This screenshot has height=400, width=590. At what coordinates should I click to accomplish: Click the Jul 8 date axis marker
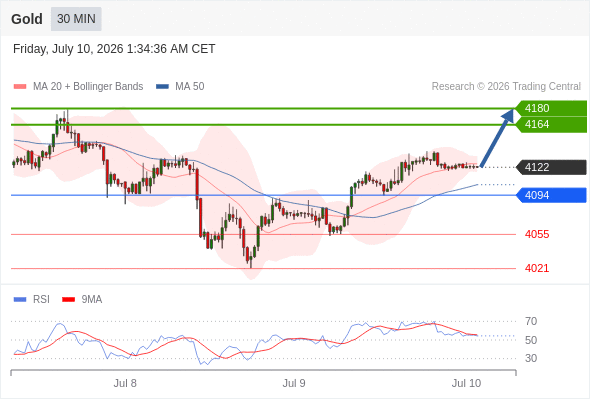pyautogui.click(x=125, y=383)
